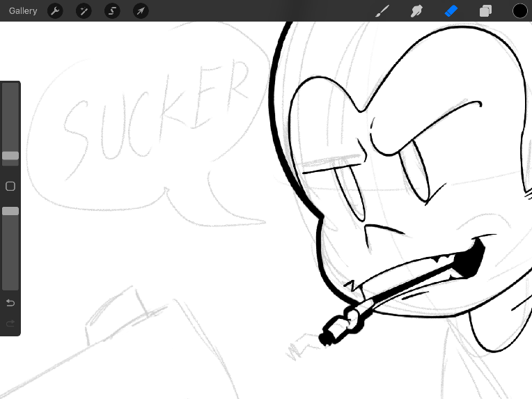Click the brush opacity slider handle
The image size is (532, 399).
coord(10,211)
